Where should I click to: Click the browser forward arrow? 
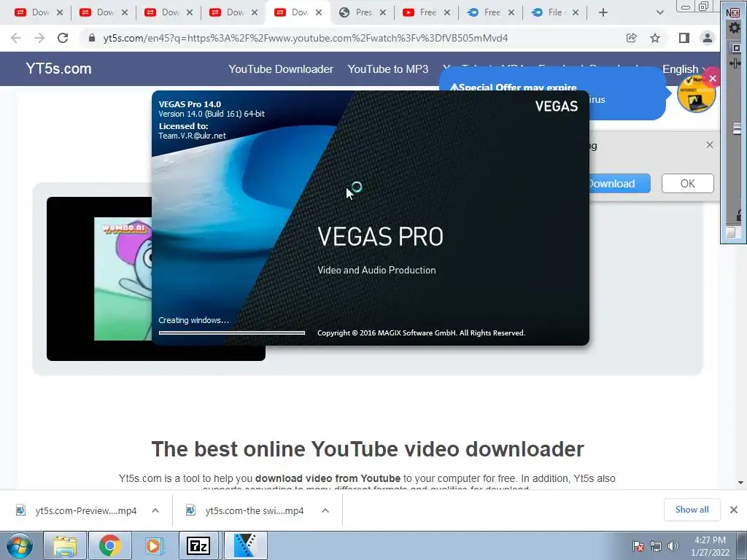tap(39, 38)
